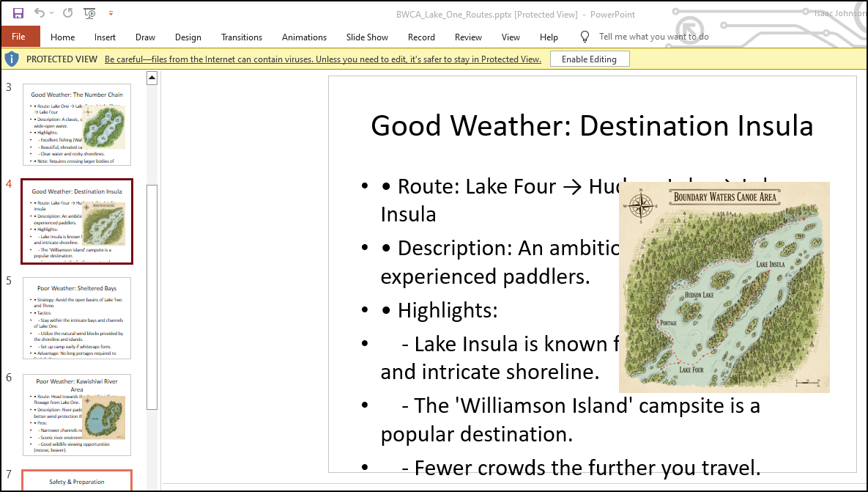The width and height of the screenshot is (868, 492).
Task: Start slideshow from beginning icon
Action: [x=89, y=13]
